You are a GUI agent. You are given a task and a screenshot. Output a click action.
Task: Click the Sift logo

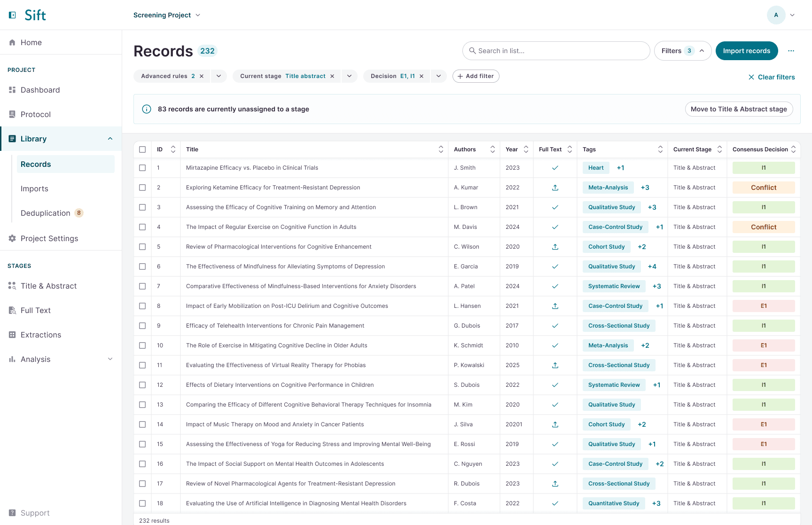[x=35, y=15]
